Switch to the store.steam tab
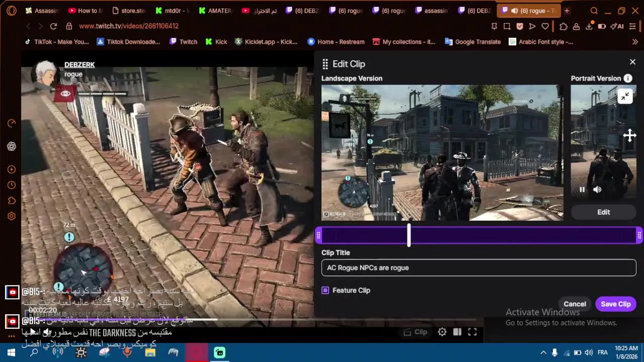 pos(129,11)
